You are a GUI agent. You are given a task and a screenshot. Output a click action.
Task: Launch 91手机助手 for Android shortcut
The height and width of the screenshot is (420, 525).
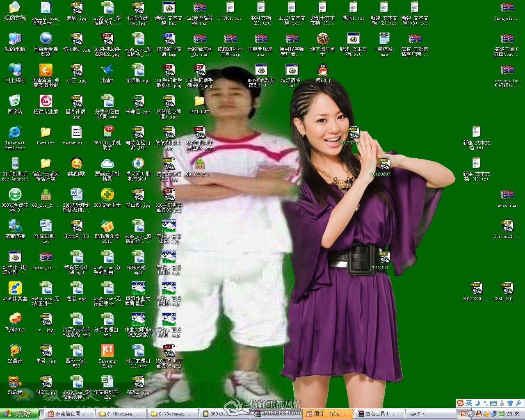pos(15,169)
